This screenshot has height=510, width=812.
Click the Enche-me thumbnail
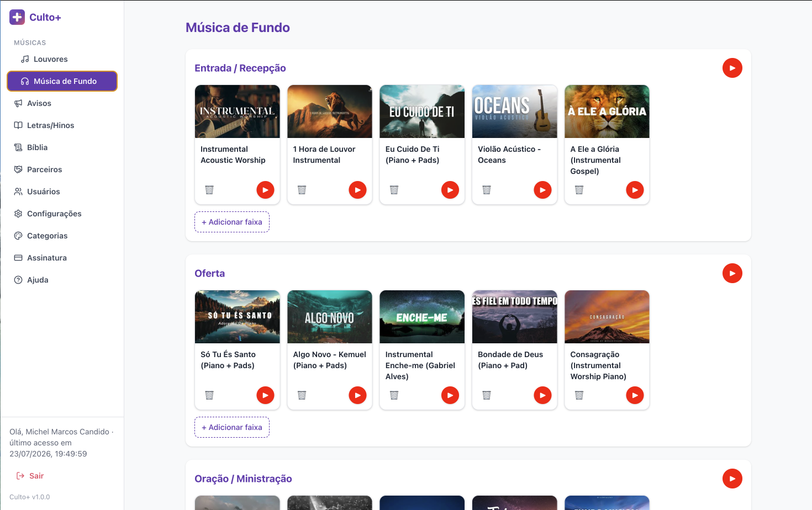(422, 317)
